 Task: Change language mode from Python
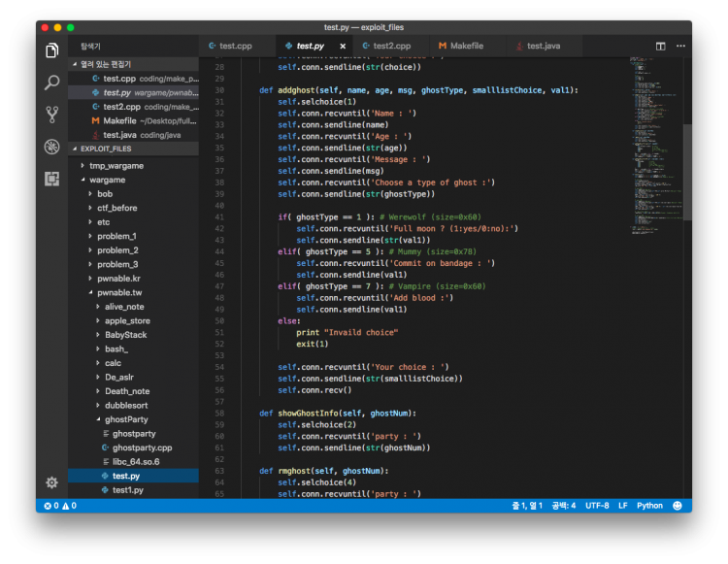[649, 506]
